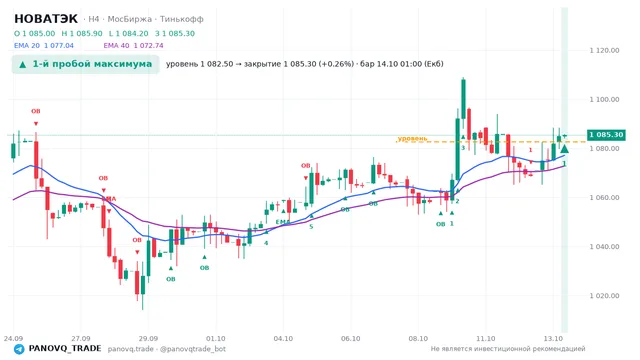Click the lowest green candle near 1 020
The height and width of the screenshot is (360, 640).
pyautogui.click(x=143, y=285)
